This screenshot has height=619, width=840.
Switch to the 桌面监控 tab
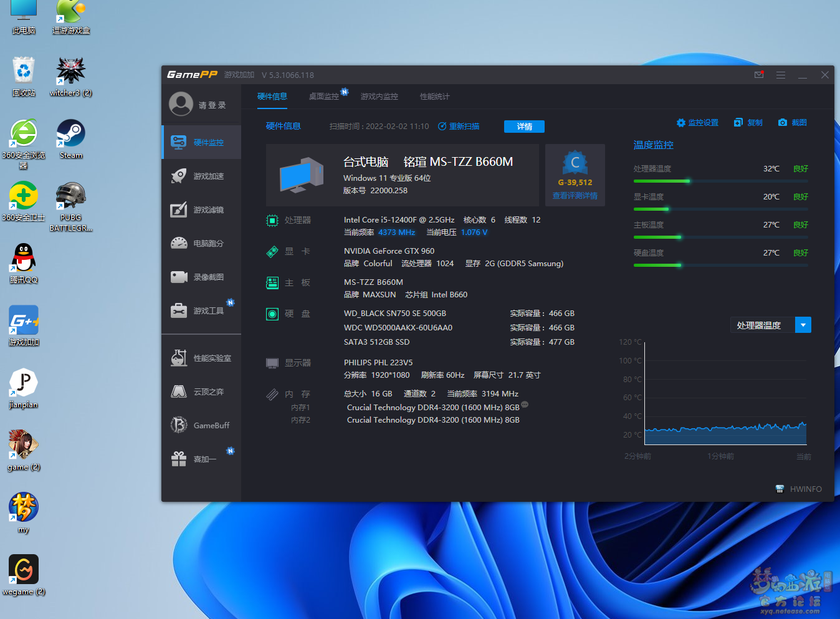[324, 97]
